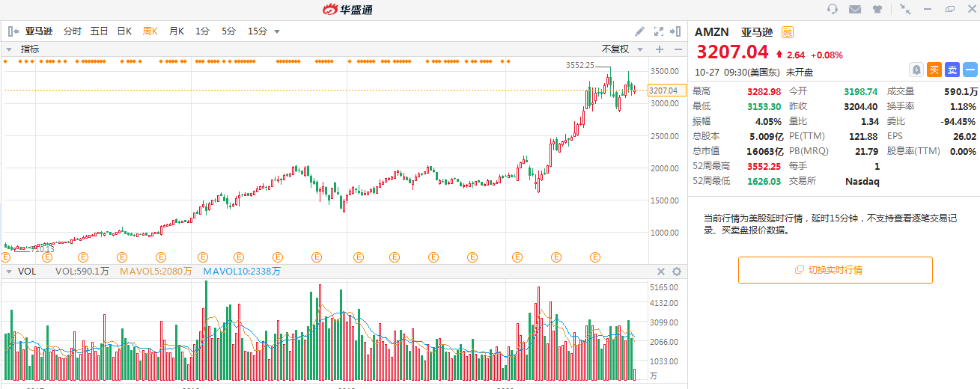Screen dimensions: 980x389
Task: Collapse the left sidebar panel
Action: pos(13,31)
